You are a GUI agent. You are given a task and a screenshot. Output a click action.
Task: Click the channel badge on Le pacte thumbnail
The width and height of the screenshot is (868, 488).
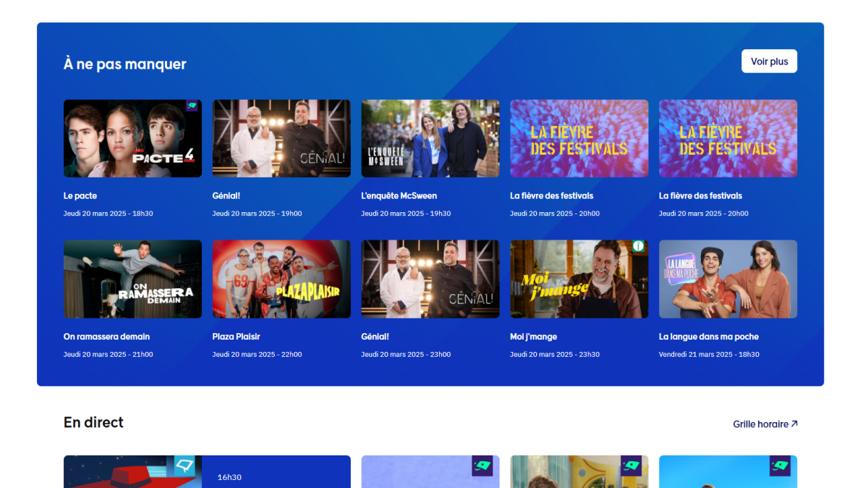coord(192,106)
